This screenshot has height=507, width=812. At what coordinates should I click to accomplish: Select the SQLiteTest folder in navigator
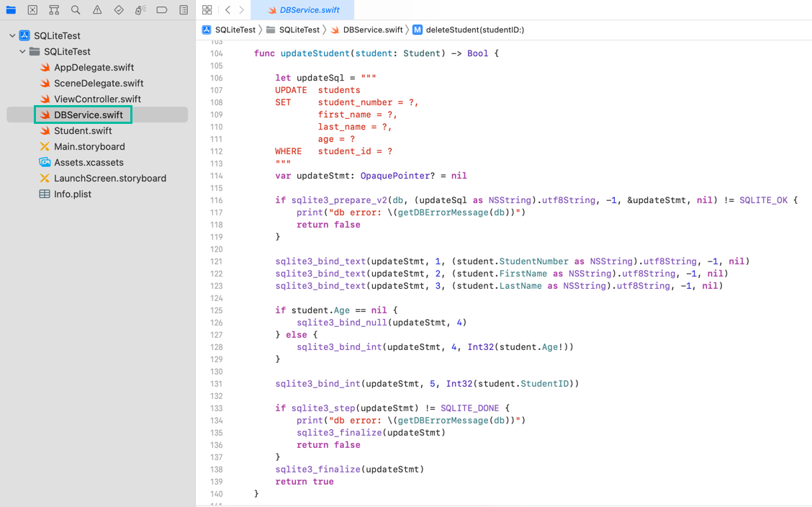[67, 52]
